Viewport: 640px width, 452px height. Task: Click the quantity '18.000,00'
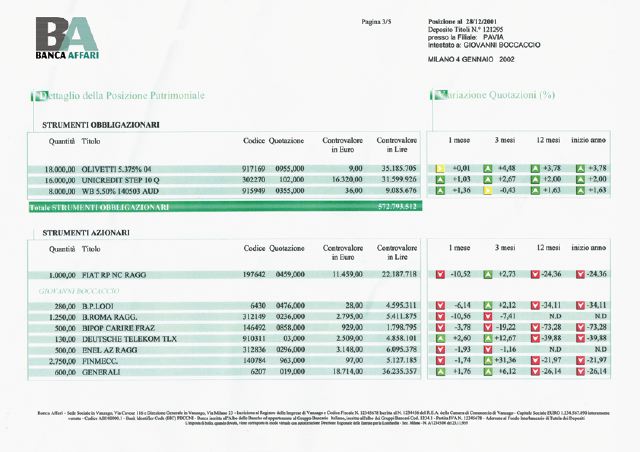coord(60,169)
